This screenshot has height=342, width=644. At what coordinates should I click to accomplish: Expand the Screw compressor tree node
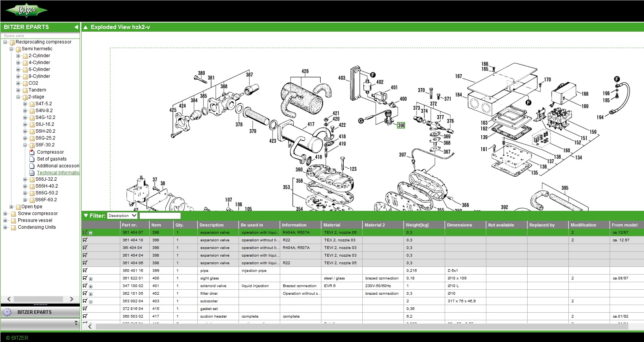5,214
